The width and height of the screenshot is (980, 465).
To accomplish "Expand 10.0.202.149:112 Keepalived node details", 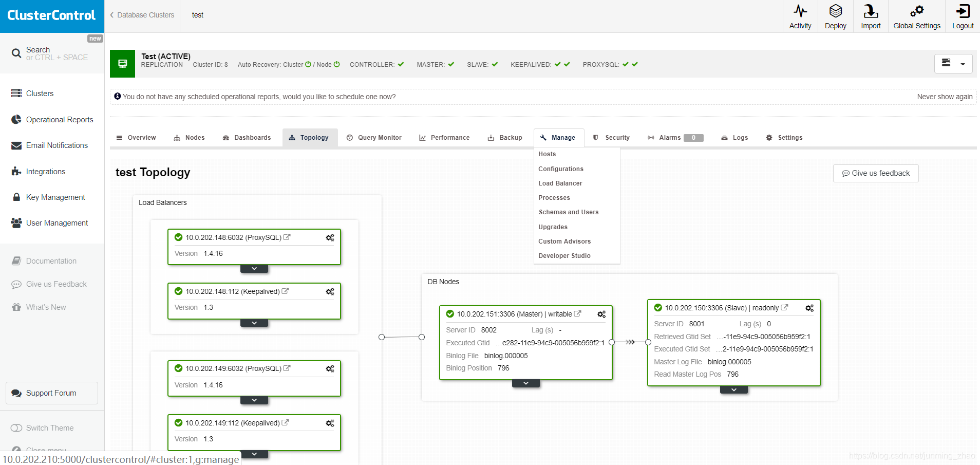I will click(254, 454).
